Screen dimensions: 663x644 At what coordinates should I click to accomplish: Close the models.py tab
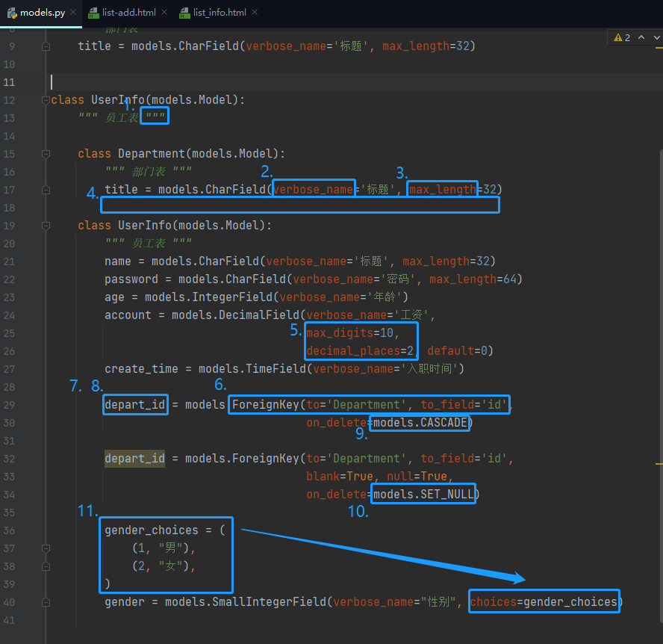coord(73,12)
